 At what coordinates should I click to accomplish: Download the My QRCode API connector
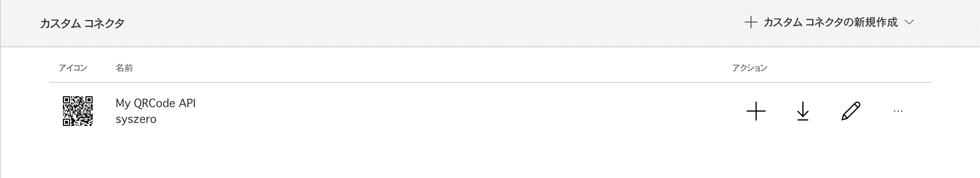point(803,111)
